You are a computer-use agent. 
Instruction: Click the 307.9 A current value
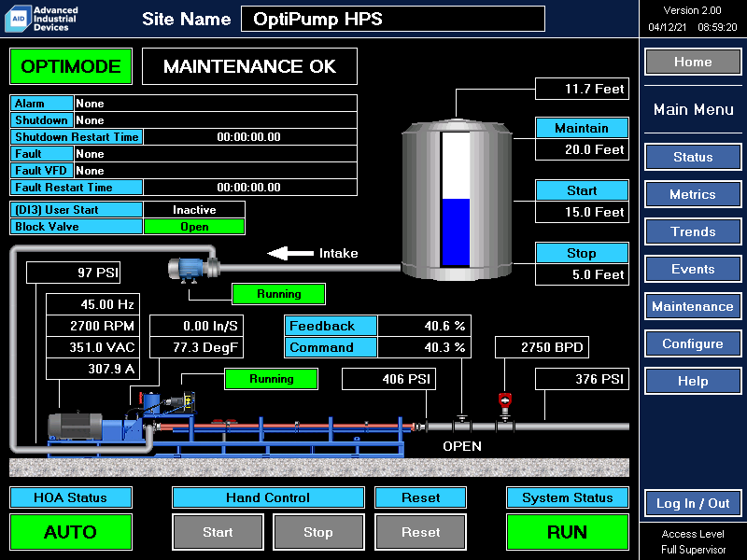coord(92,369)
